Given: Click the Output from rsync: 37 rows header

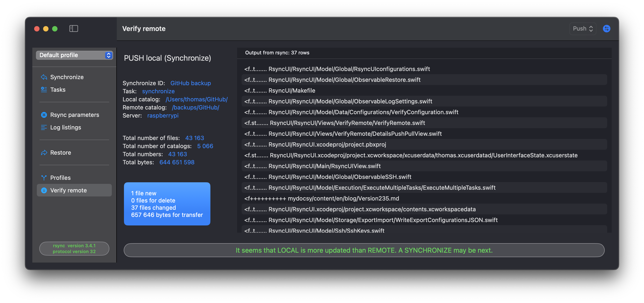Looking at the screenshot, I should coord(277,53).
